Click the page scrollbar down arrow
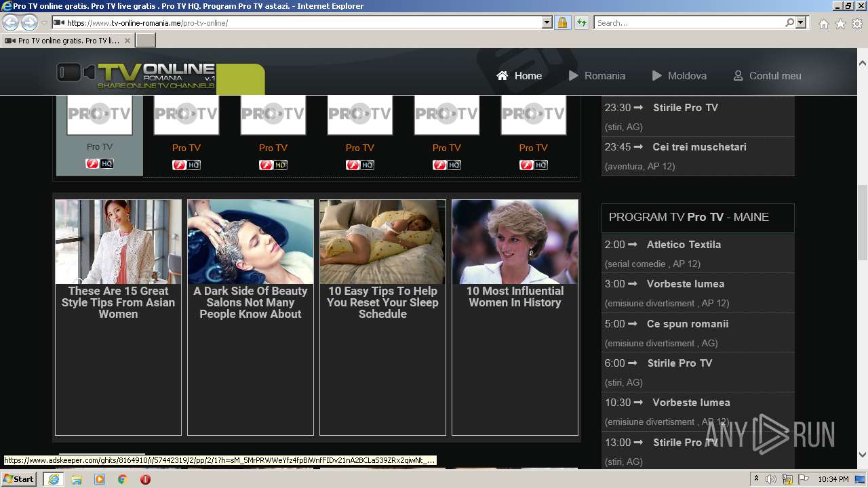The image size is (868, 488). pos(863,455)
